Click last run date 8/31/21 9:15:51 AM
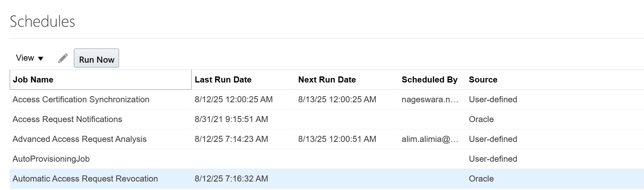644x190 pixels. 231,119
